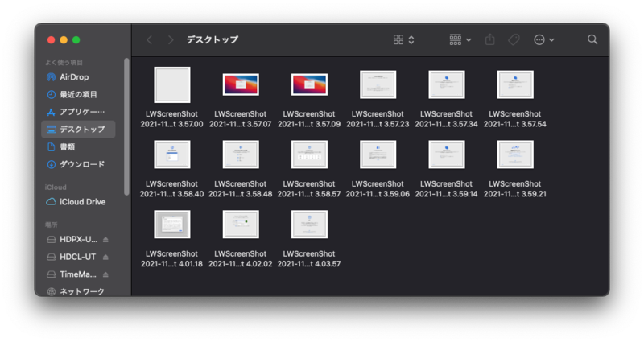Image resolution: width=644 pixels, height=342 pixels.
Task: Open view mode up-down selector arrows
Action: click(x=411, y=39)
